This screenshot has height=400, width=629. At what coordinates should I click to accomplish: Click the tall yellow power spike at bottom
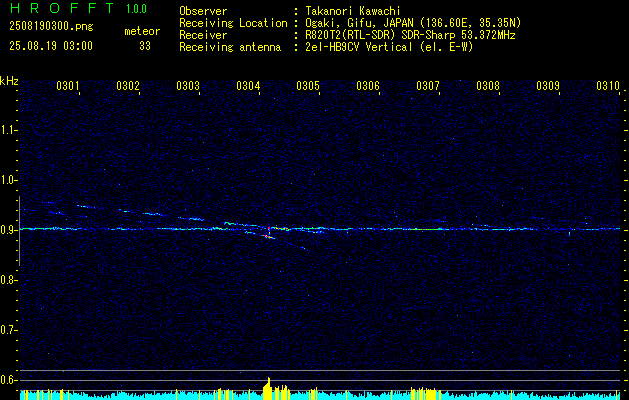[x=268, y=388]
